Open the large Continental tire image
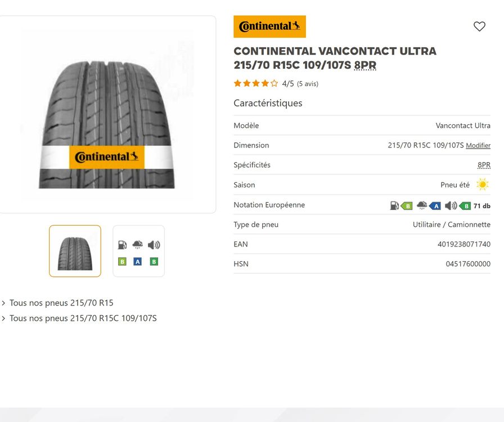 coord(107,114)
